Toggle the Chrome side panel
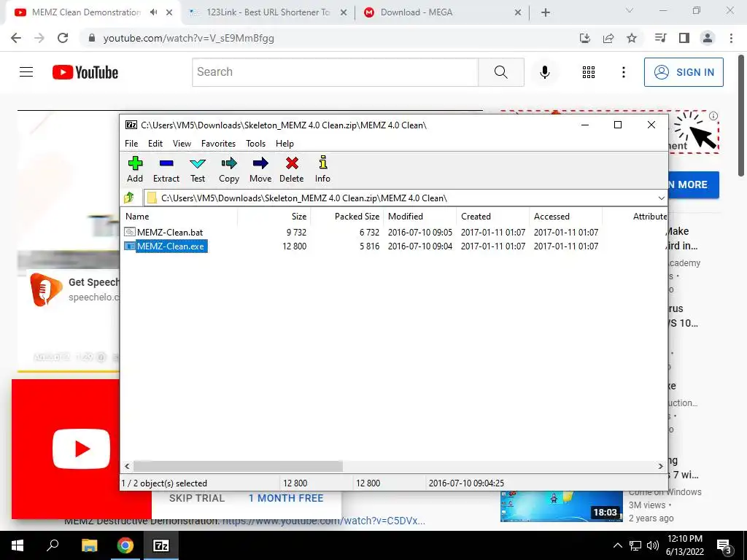Image resolution: width=747 pixels, height=560 pixels. click(x=684, y=38)
